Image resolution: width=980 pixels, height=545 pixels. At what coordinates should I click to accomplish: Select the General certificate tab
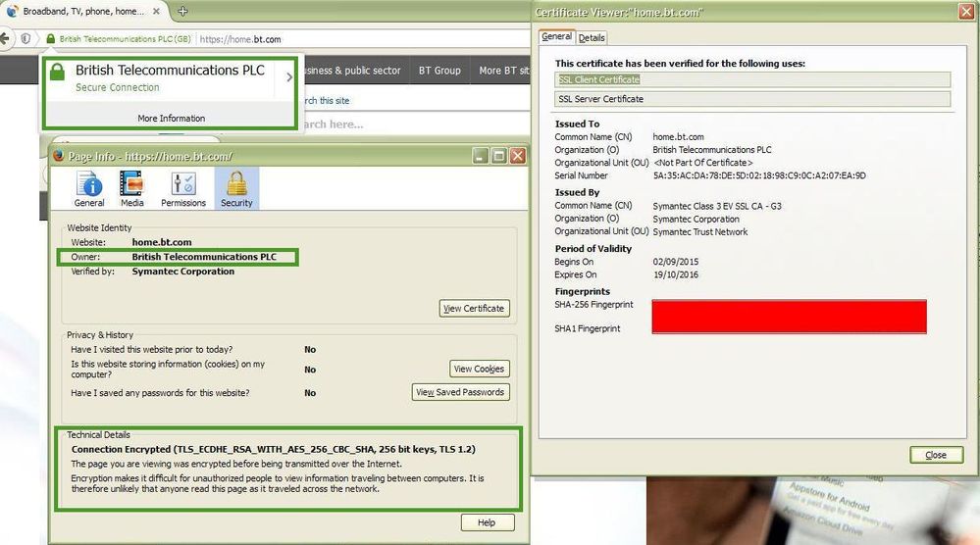[x=556, y=37]
